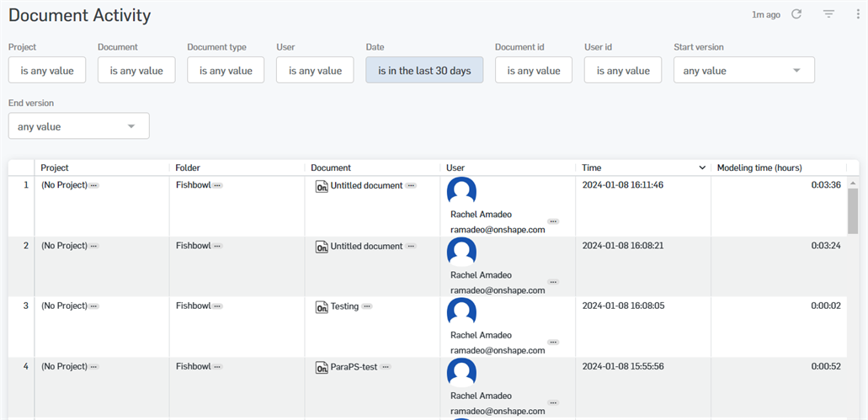Click the refresh icon near 1m ago

point(796,14)
